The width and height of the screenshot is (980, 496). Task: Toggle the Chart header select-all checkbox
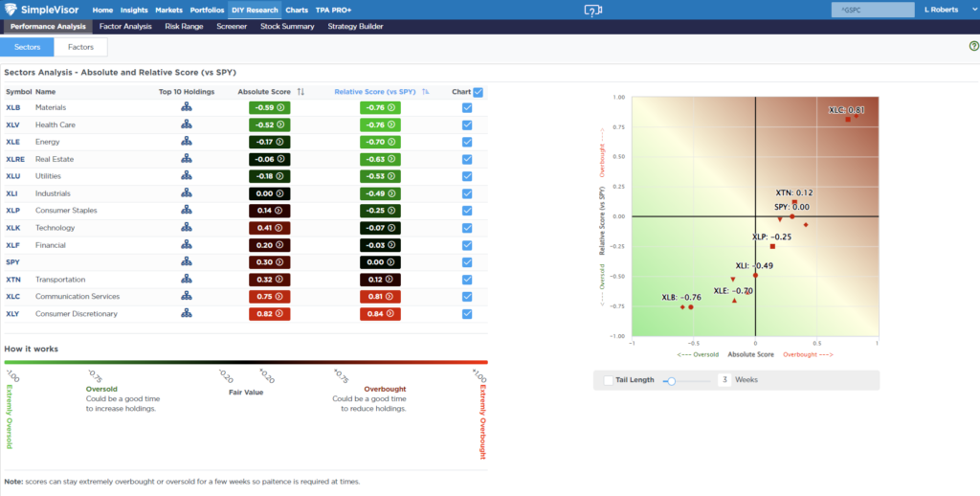(479, 92)
